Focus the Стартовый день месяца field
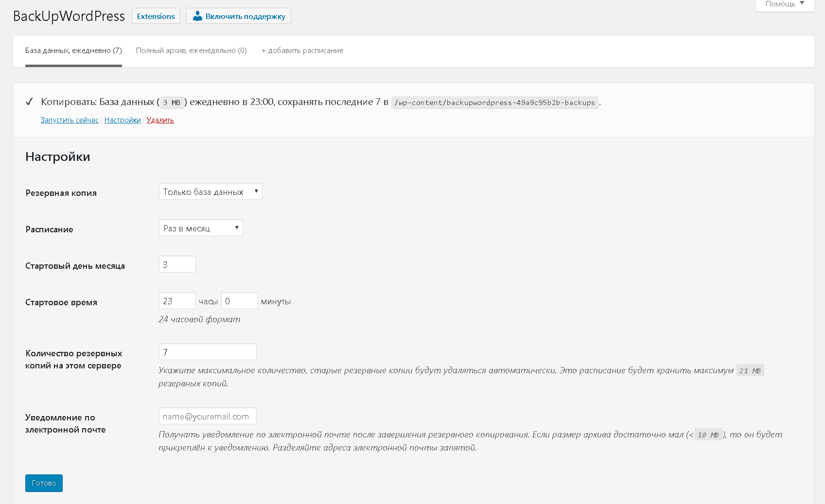Viewport: 825px width, 504px height. 177,264
